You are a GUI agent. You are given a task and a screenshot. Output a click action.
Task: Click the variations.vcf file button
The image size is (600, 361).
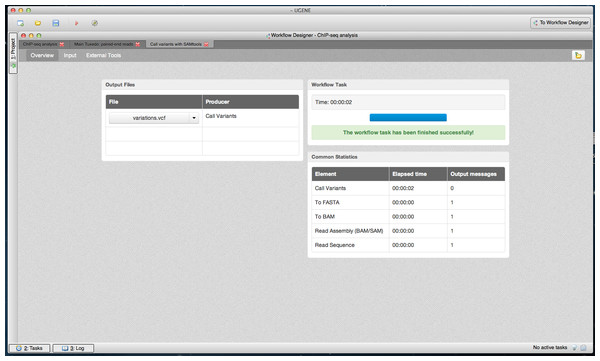click(149, 118)
